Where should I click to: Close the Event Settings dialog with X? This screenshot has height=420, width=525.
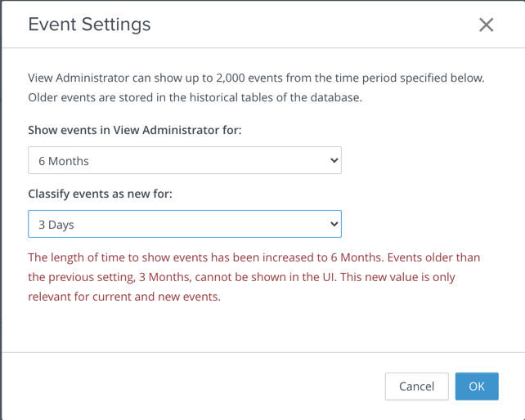coord(486,25)
